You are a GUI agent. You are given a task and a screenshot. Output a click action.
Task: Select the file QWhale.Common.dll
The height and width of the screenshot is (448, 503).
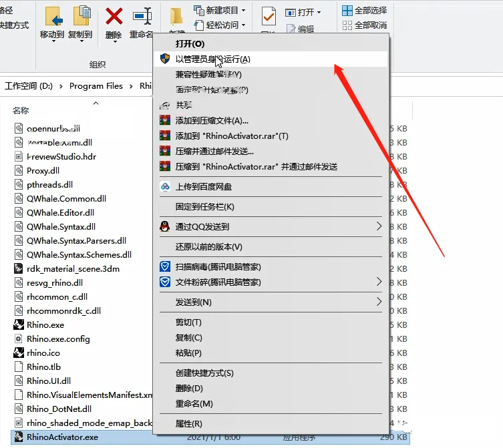pyautogui.click(x=66, y=199)
